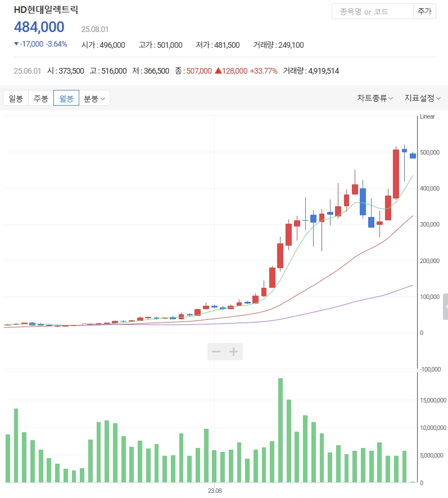Click the 100,000 price axis label
Image resolution: width=448 pixels, height=498 pixels.
pos(429,297)
